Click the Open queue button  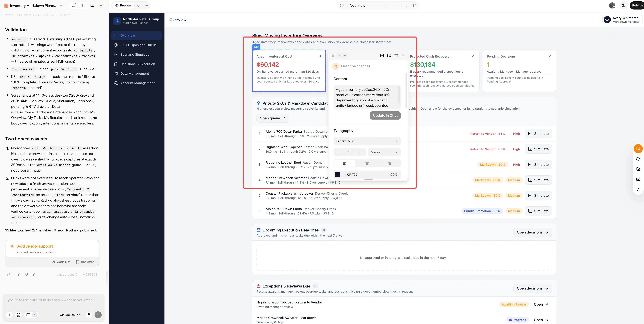pos(273,118)
